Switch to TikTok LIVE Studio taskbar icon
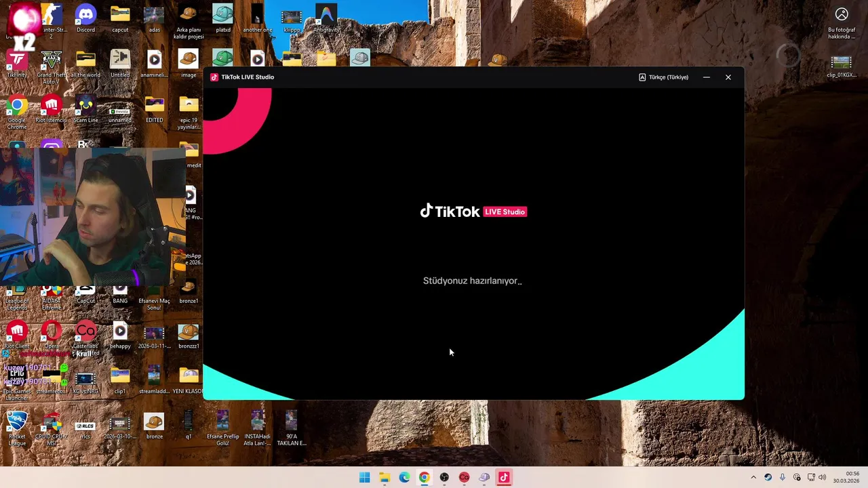This screenshot has height=488, width=868. 504,478
